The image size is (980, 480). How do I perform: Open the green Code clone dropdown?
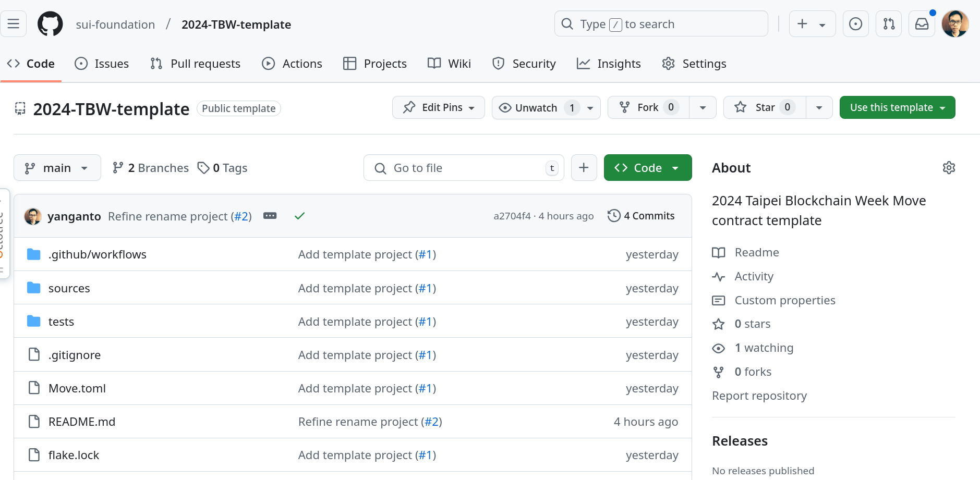tap(648, 168)
